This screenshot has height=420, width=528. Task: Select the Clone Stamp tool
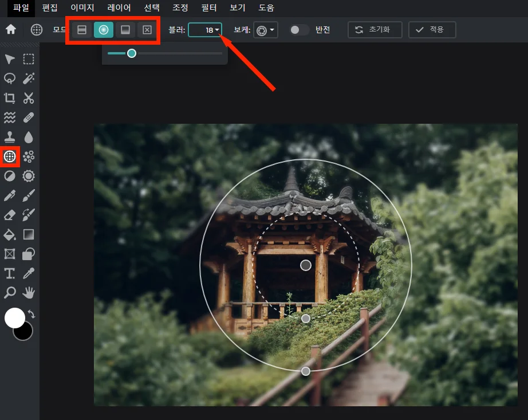[9, 137]
